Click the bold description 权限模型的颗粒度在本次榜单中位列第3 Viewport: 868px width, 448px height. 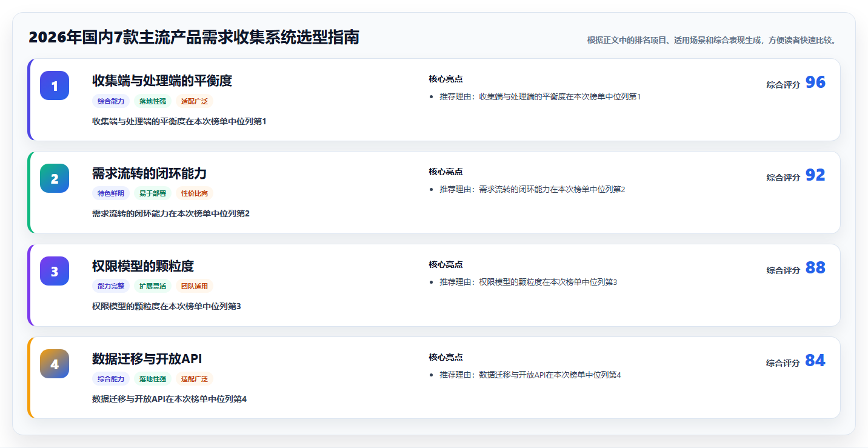tap(167, 306)
